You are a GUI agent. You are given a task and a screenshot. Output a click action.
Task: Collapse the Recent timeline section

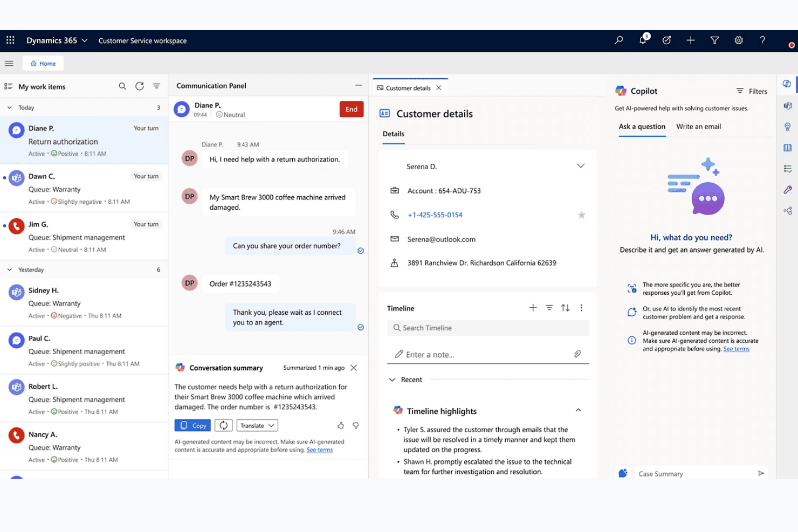click(392, 379)
